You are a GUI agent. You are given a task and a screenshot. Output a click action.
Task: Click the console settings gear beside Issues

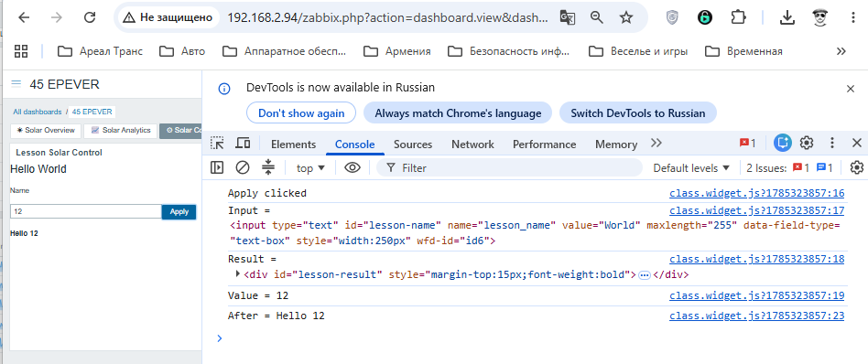[x=857, y=167]
